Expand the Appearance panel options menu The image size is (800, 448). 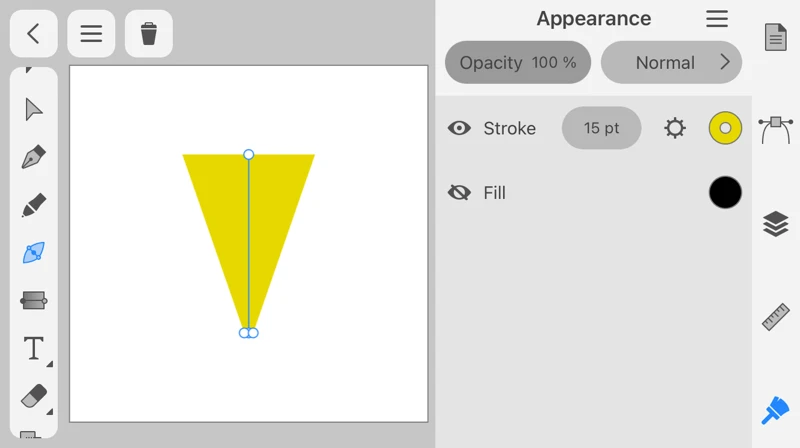(x=717, y=19)
